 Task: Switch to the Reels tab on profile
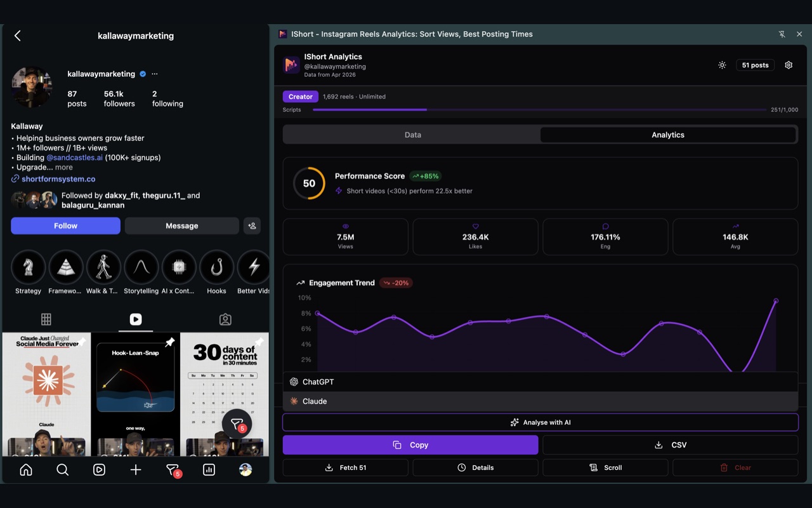[136, 319]
